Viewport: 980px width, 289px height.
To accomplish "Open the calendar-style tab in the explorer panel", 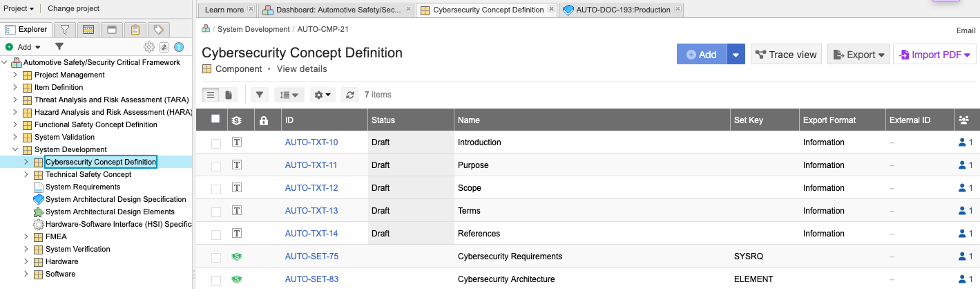I will [x=88, y=30].
